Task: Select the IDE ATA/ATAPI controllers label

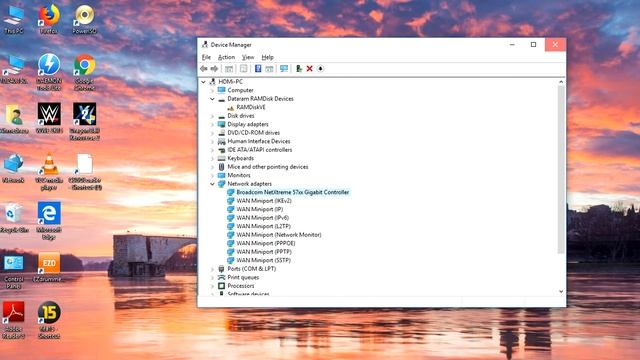Action: click(260, 150)
